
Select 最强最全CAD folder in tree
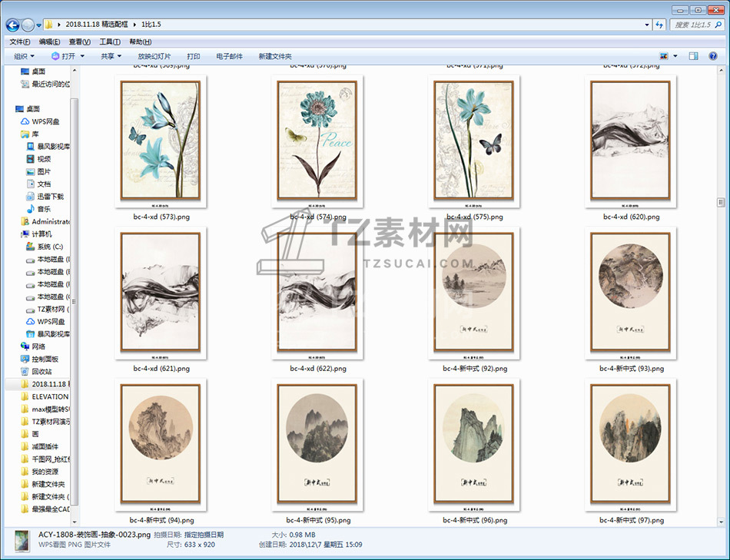(45, 509)
